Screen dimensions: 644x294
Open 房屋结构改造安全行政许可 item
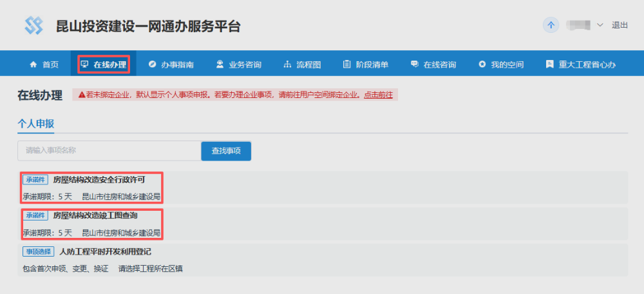99,180
